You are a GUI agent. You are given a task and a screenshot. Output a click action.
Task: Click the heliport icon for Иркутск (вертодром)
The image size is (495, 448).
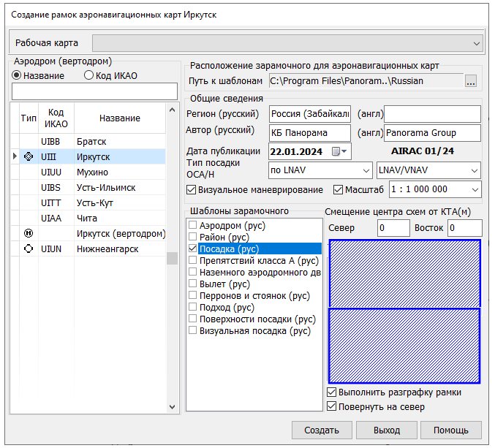coord(29,233)
